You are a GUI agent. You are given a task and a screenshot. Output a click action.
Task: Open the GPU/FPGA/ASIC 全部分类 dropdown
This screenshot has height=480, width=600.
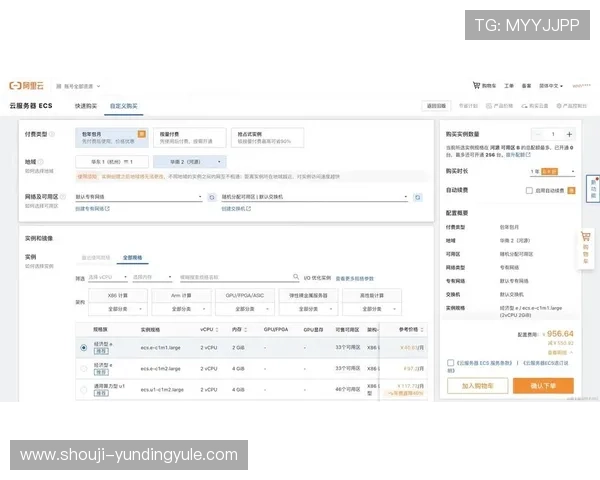(245, 309)
